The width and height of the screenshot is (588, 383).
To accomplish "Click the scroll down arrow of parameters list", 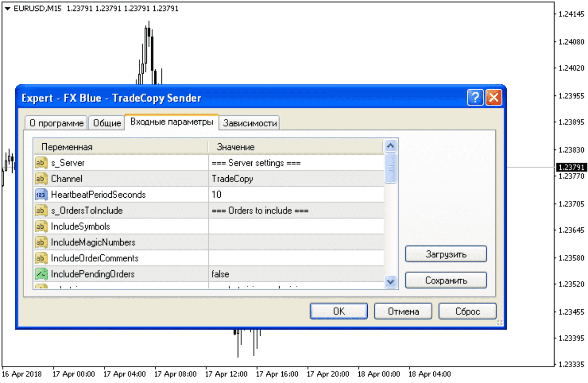I will (x=390, y=282).
